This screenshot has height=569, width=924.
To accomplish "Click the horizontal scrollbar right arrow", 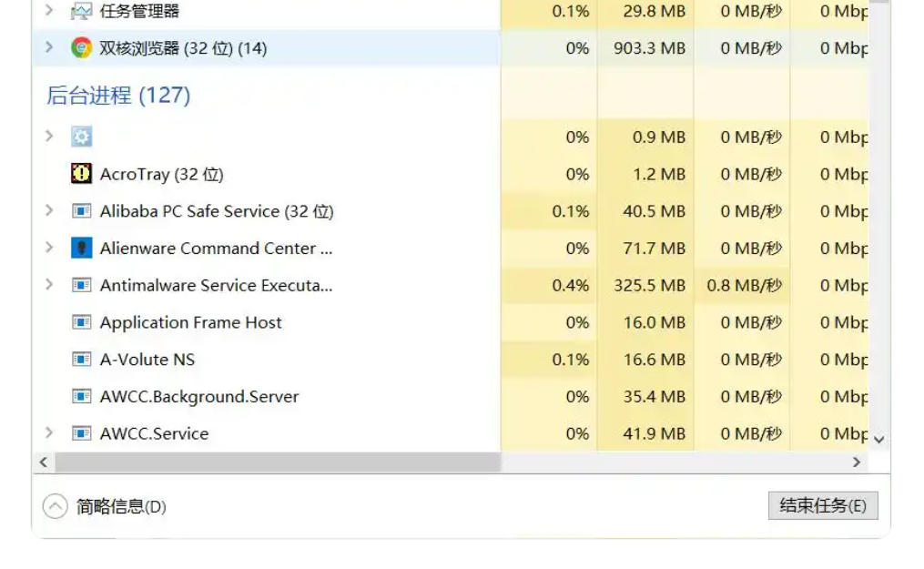I will click(857, 462).
